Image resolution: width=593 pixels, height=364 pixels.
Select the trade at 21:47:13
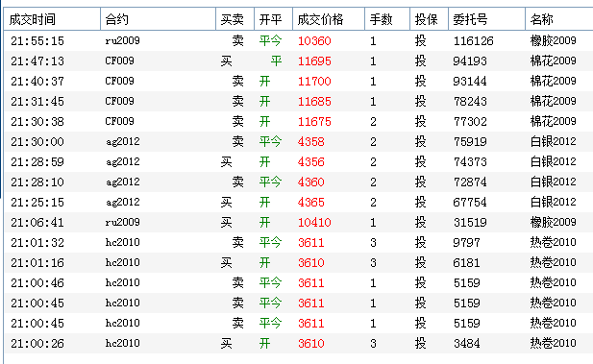coord(298,61)
